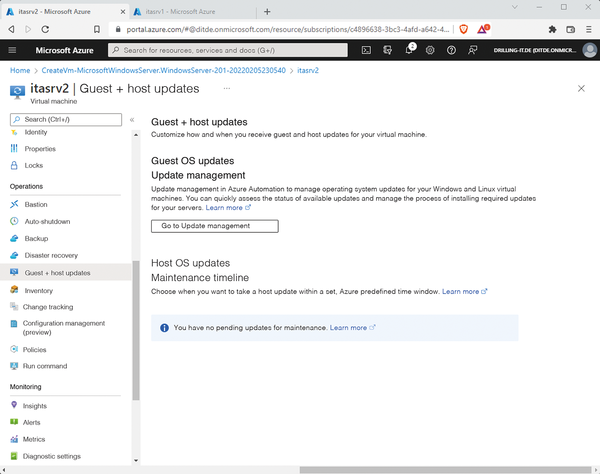600x474 pixels.
Task: Open the tab search dropdown chevron
Action: [x=515, y=7]
